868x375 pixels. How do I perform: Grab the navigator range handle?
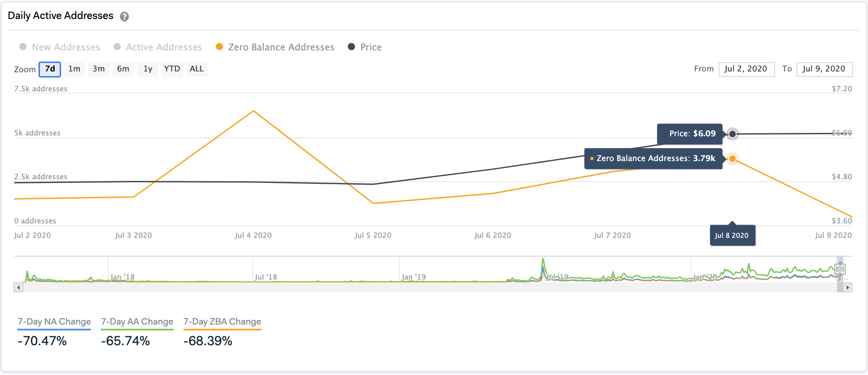point(840,269)
